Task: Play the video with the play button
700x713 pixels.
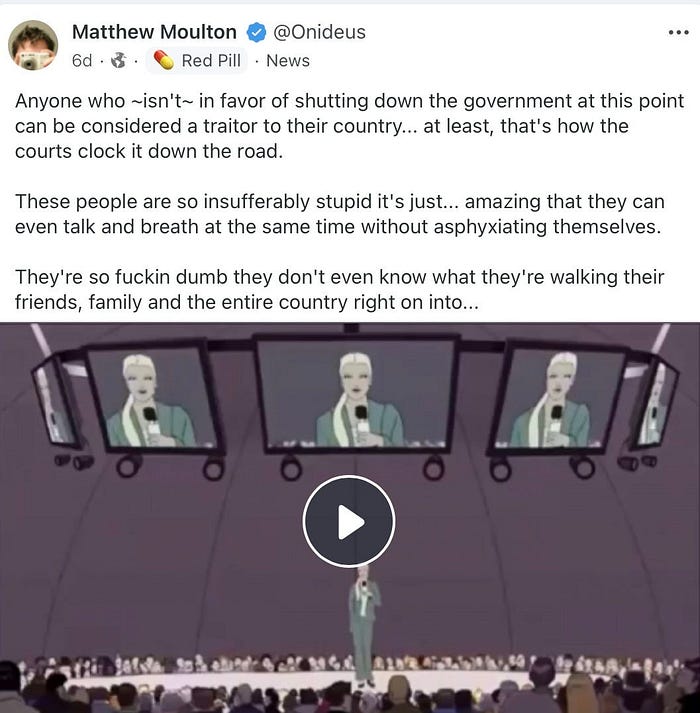Action: pos(349,522)
